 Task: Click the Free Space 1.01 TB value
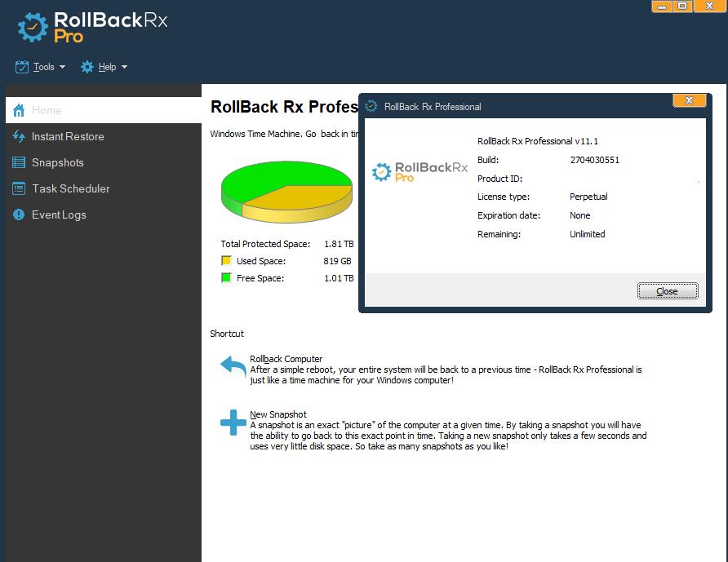coord(339,278)
